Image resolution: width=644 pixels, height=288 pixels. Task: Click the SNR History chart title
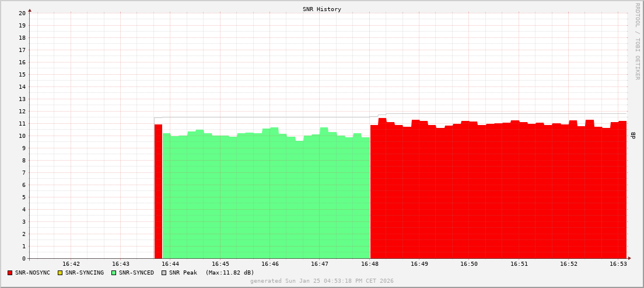(x=321, y=9)
